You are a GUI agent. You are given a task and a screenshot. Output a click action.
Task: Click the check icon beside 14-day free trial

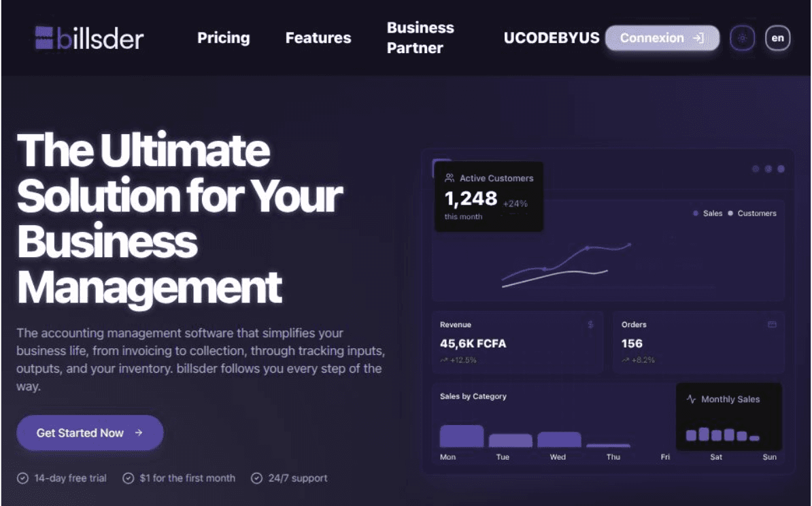click(x=23, y=478)
